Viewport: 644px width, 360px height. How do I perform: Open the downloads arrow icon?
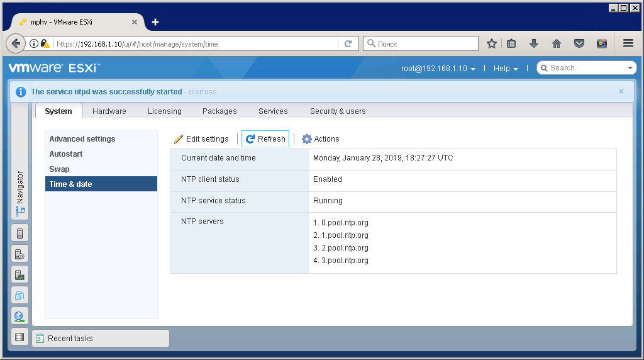[x=533, y=43]
